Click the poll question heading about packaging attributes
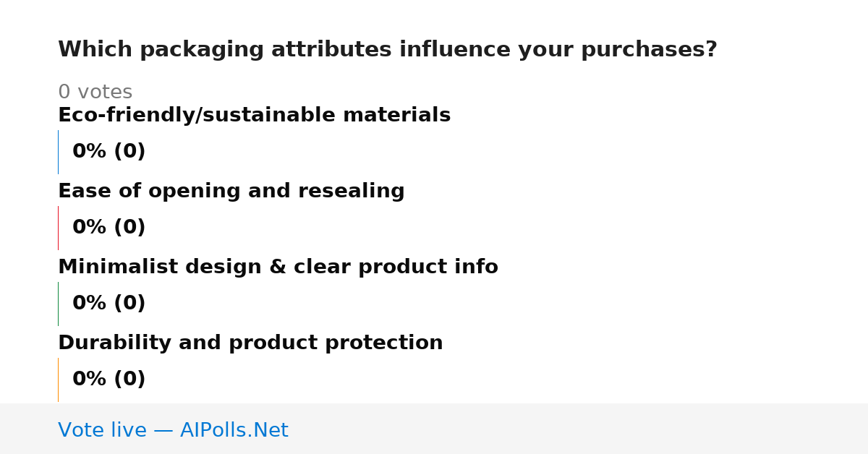 point(388,50)
